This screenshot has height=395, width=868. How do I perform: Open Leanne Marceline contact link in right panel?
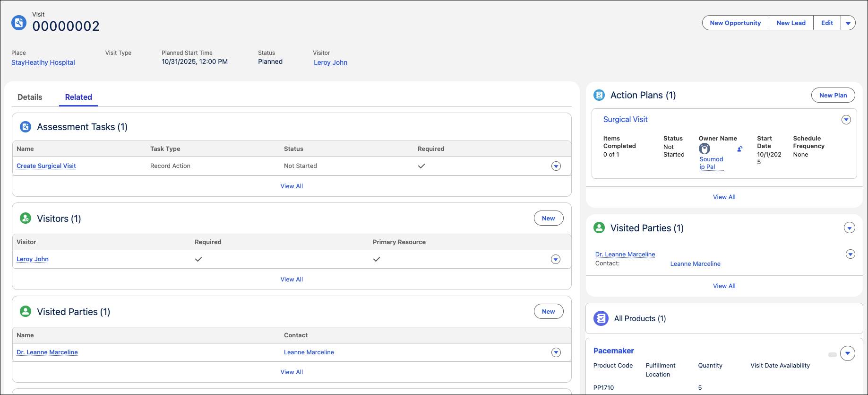695,263
